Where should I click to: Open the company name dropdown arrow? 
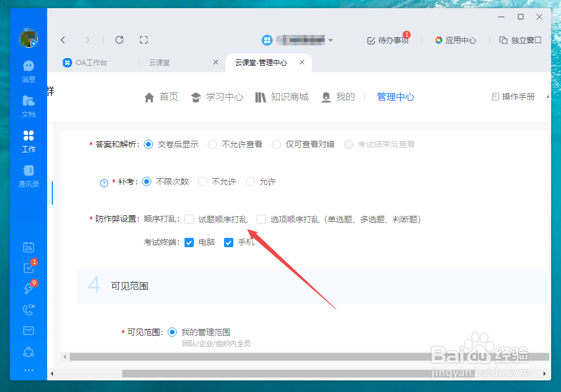pos(331,40)
